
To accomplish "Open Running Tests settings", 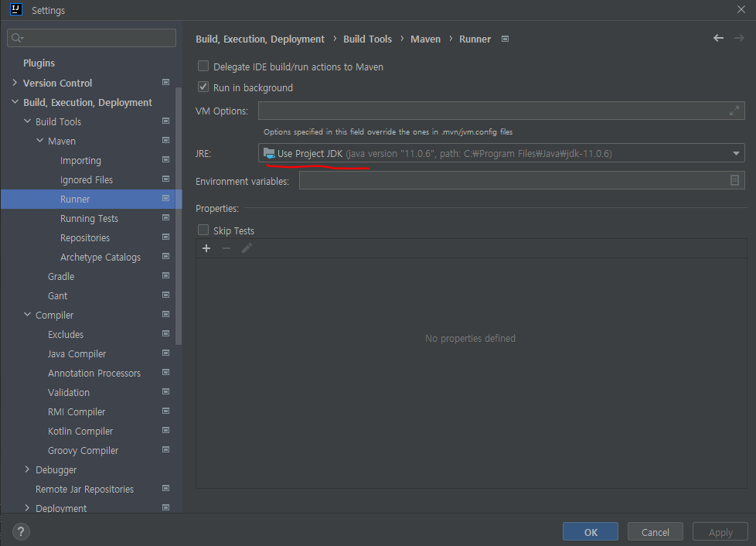I will click(x=89, y=219).
